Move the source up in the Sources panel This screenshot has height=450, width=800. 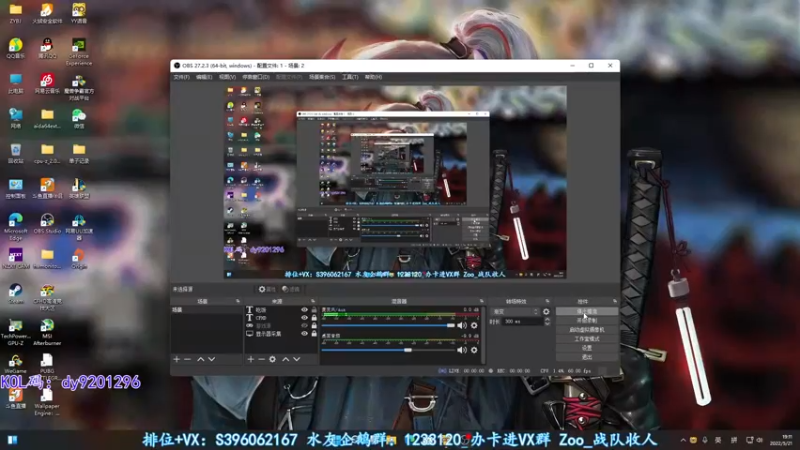point(286,359)
